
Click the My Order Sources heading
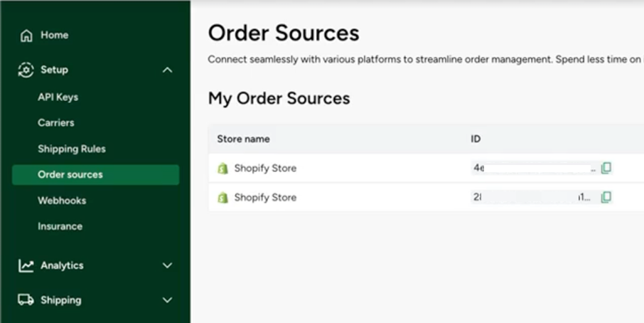(x=279, y=99)
